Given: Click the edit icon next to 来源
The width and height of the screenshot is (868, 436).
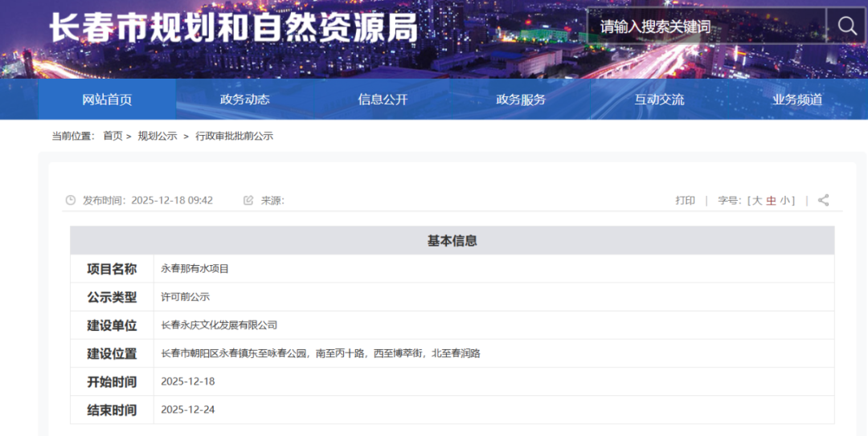Looking at the screenshot, I should click(x=248, y=200).
